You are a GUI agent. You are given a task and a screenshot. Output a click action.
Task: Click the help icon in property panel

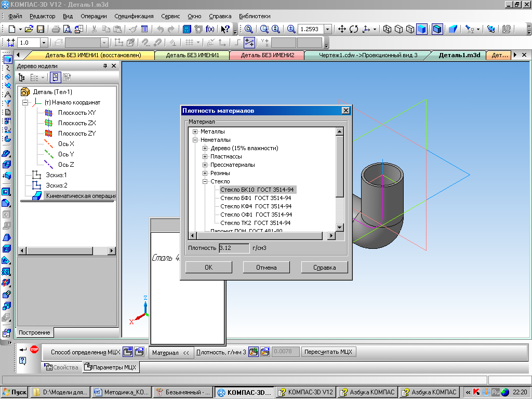point(23,361)
